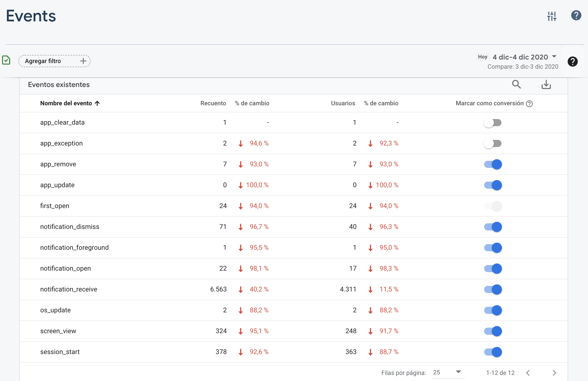Image resolution: width=588 pixels, height=381 pixels.
Task: Turn on conversion for app_exception
Action: pos(493,143)
